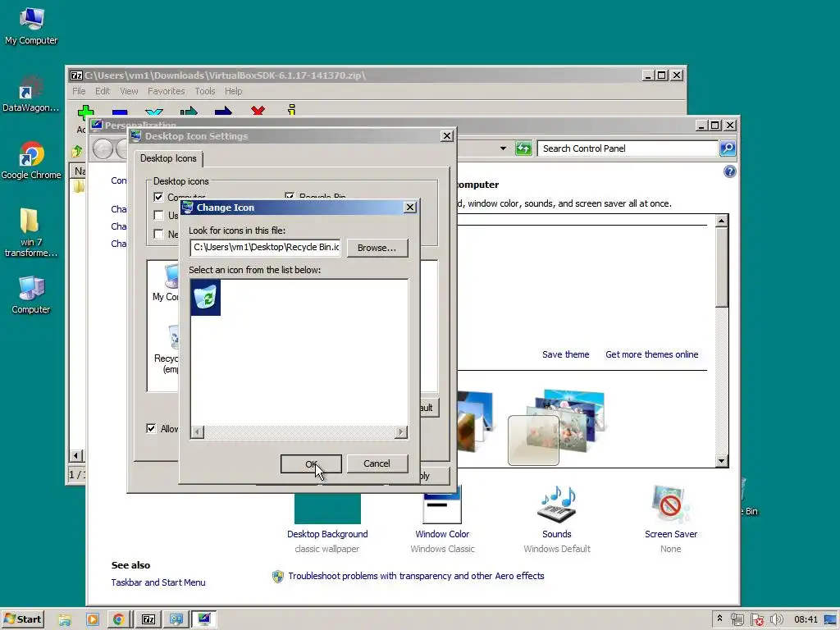Toggle the User's Files (Us) checkbox
840x630 pixels.
coord(158,216)
